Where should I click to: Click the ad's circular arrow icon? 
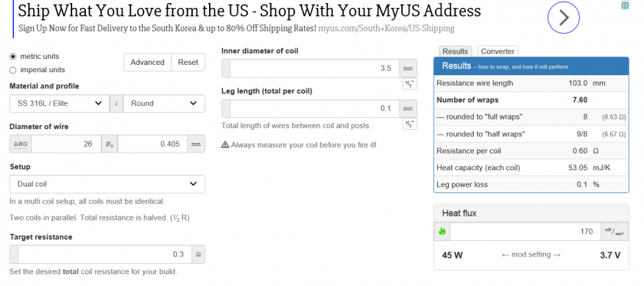pos(564,18)
